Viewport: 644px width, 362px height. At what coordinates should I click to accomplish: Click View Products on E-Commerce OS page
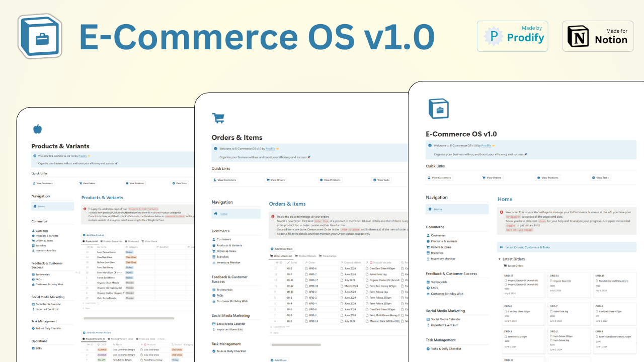548,177
